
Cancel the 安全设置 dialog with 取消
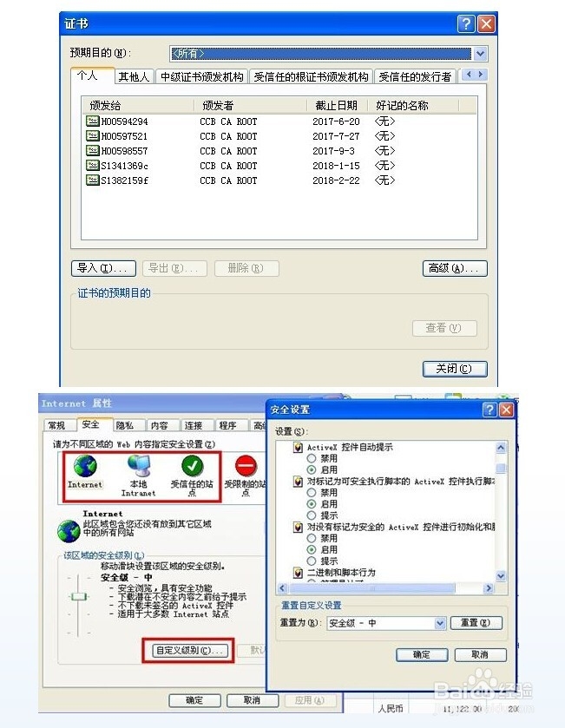480,654
